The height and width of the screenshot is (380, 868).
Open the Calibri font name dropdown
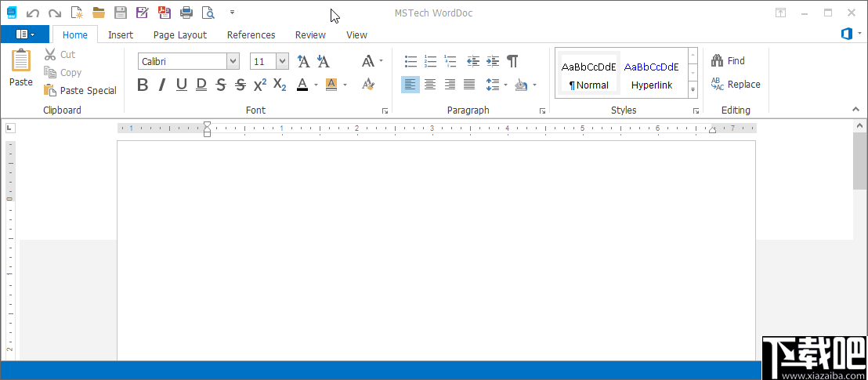(233, 61)
